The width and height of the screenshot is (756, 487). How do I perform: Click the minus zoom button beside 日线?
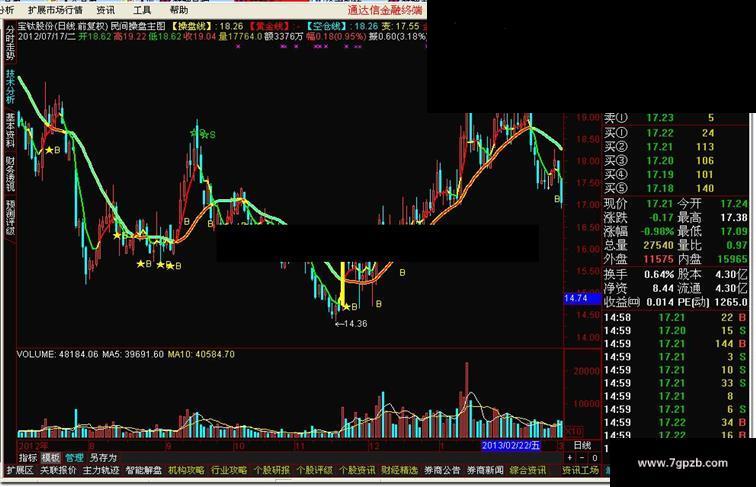pos(582,458)
